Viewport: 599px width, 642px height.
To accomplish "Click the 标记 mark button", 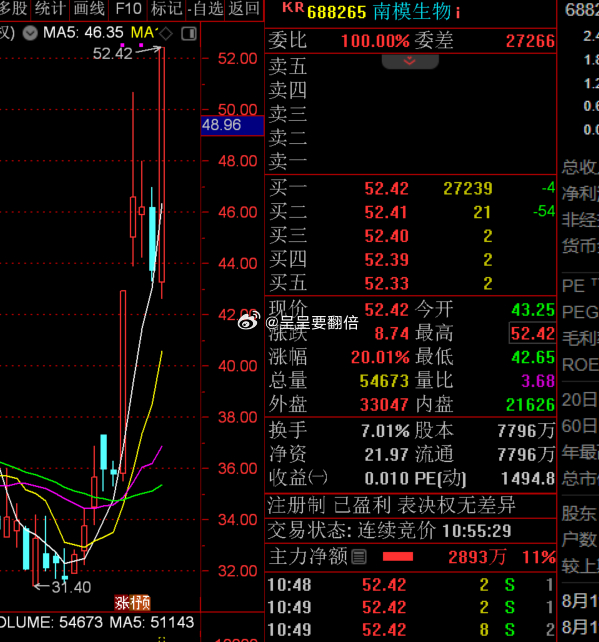I will 166,8.
